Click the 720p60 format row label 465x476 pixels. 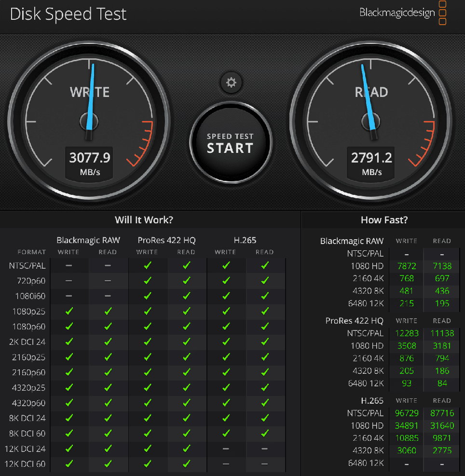[x=31, y=281]
